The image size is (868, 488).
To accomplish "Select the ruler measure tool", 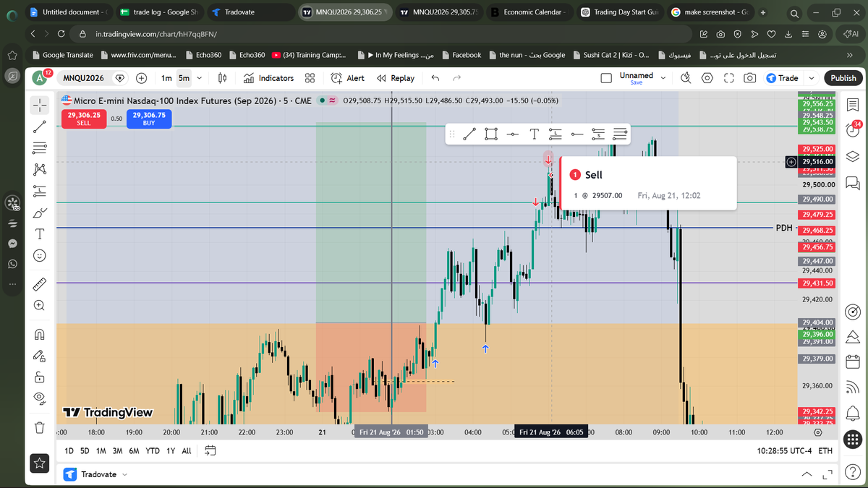I will pos(40,284).
